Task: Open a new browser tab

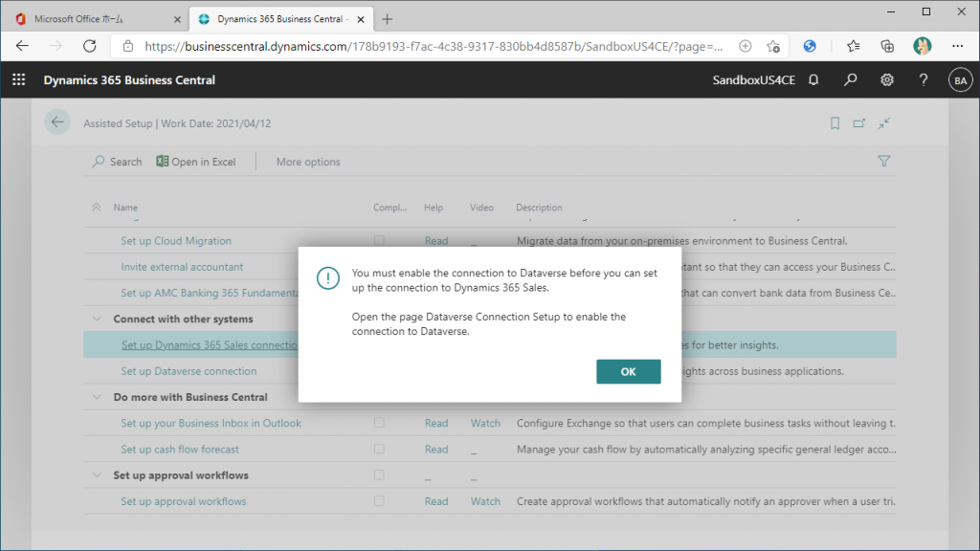Action: coord(387,19)
